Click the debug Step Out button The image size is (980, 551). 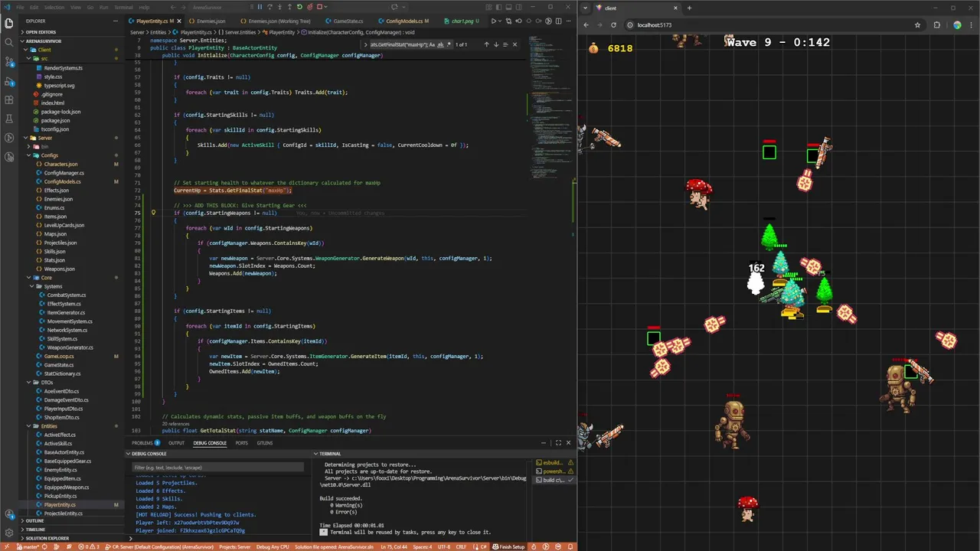coord(289,7)
